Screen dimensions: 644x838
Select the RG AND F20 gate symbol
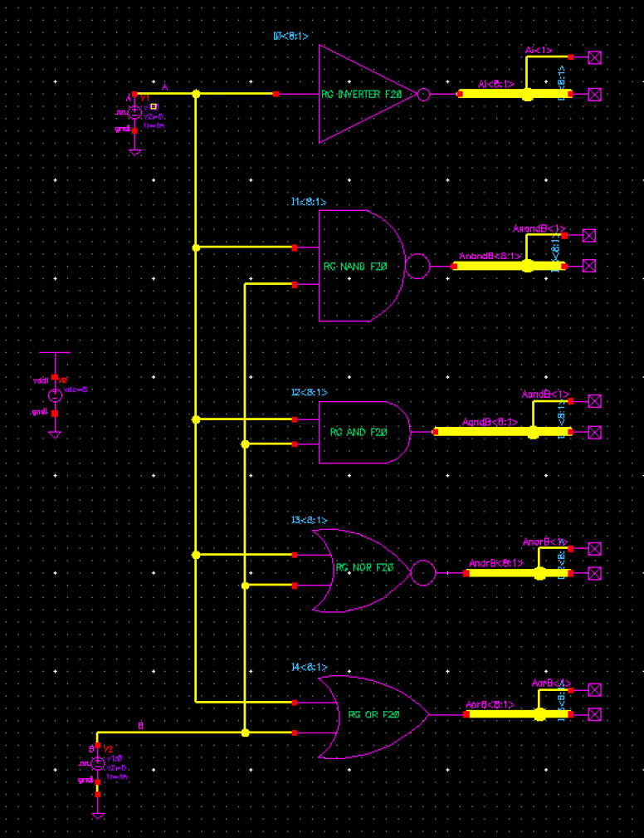364,432
